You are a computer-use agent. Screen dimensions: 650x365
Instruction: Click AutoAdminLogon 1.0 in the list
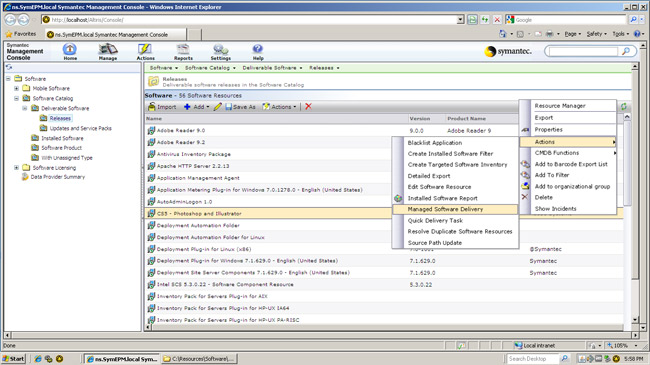pyautogui.click(x=184, y=202)
